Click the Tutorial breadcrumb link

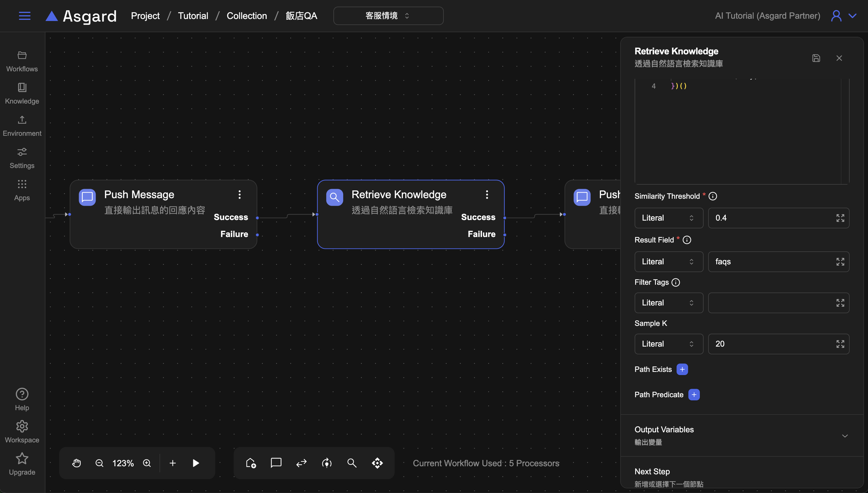pyautogui.click(x=193, y=16)
